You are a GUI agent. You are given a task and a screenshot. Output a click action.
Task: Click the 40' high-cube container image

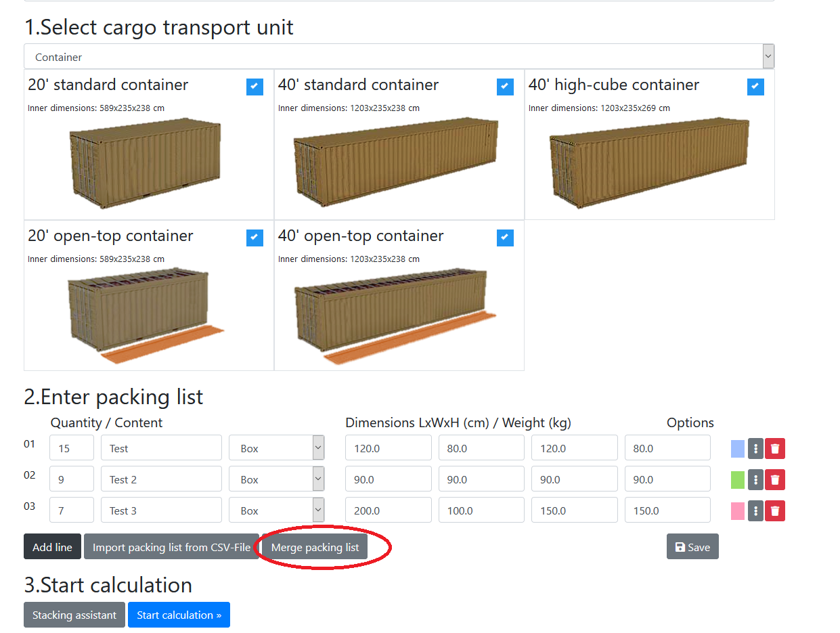coord(649,162)
